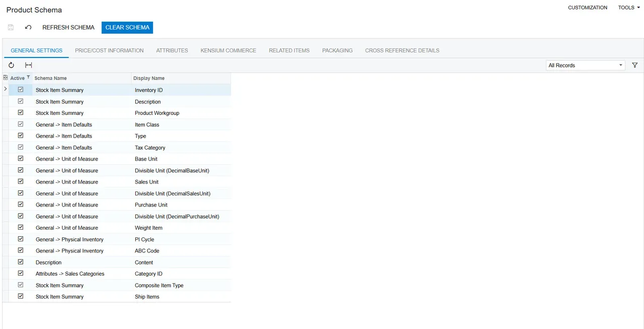Open the Customization menu

[588, 8]
